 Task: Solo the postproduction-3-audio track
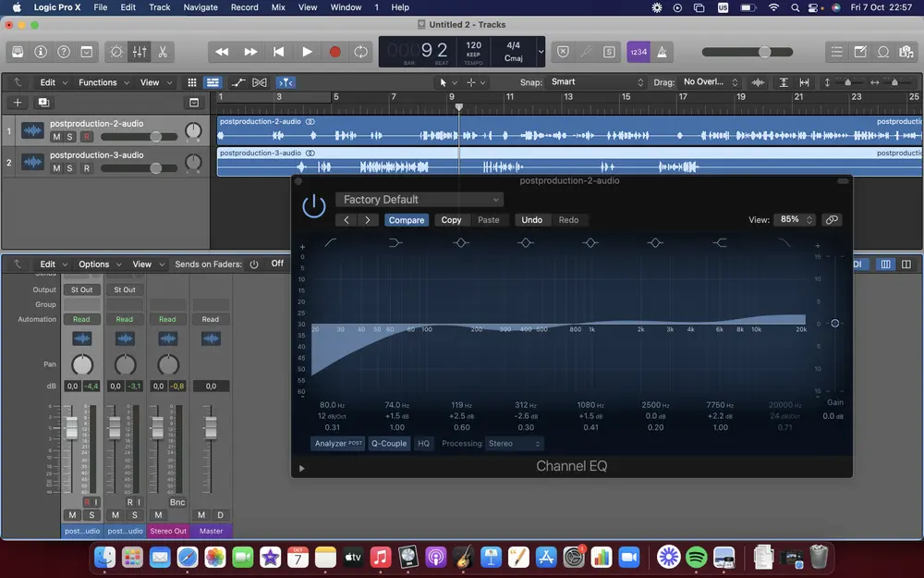pyautogui.click(x=71, y=168)
